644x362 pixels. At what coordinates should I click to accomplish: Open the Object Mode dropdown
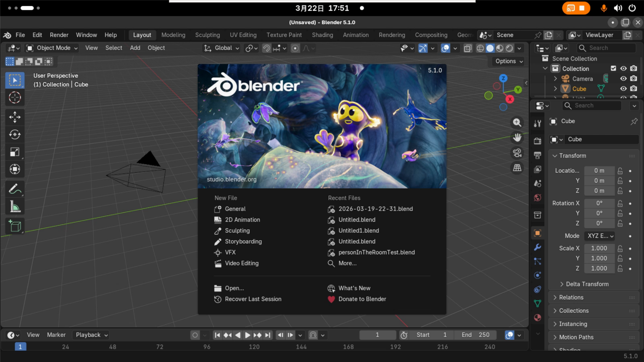click(x=52, y=48)
